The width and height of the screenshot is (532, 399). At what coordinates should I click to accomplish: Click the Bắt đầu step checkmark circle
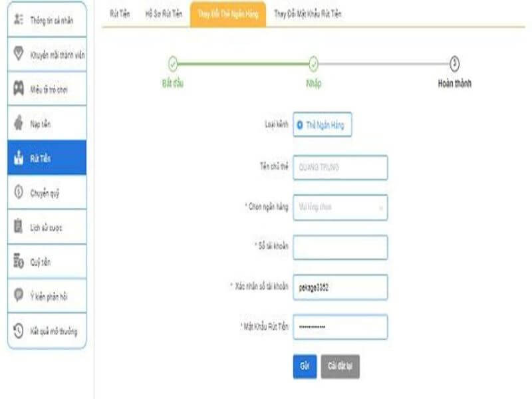coord(172,64)
